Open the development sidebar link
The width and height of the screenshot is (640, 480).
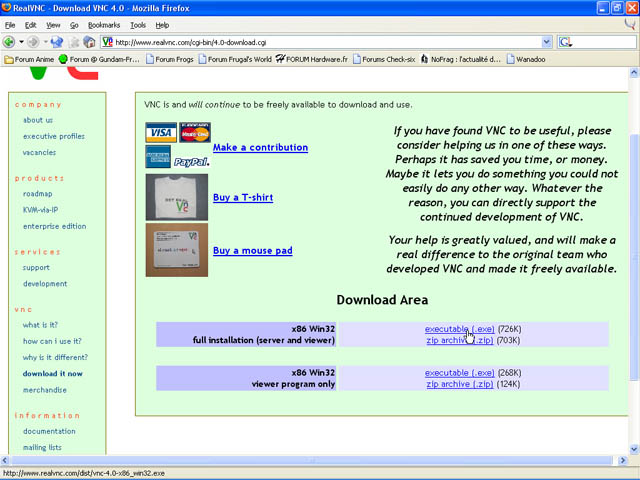pos(45,284)
